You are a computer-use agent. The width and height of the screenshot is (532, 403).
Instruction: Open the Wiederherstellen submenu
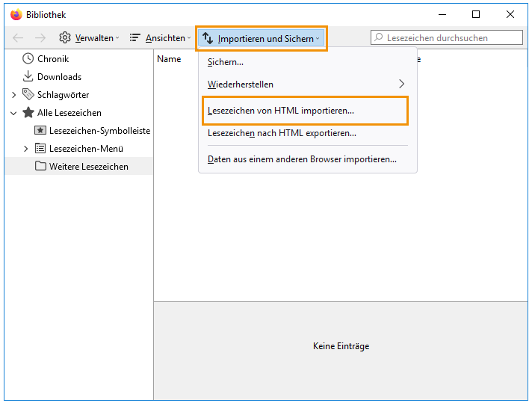pyautogui.click(x=307, y=84)
